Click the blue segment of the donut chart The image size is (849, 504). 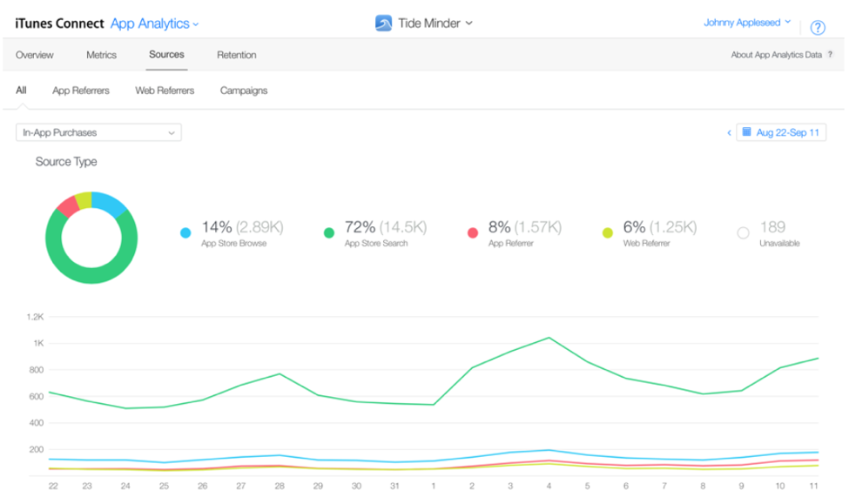tap(110, 204)
